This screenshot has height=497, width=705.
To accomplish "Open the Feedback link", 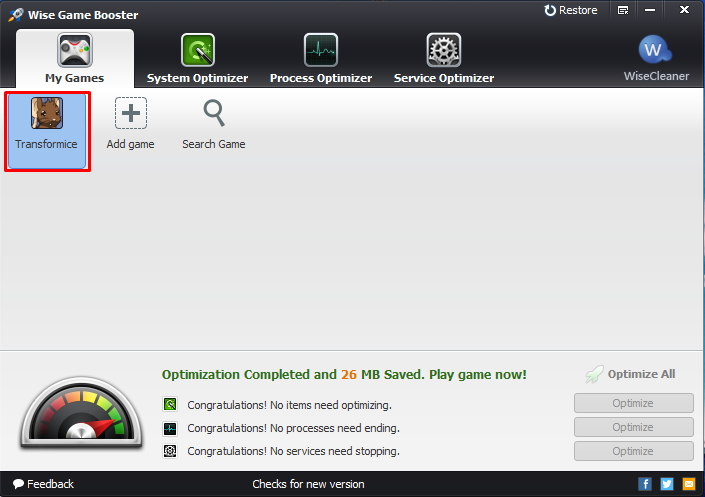I will 43,484.
